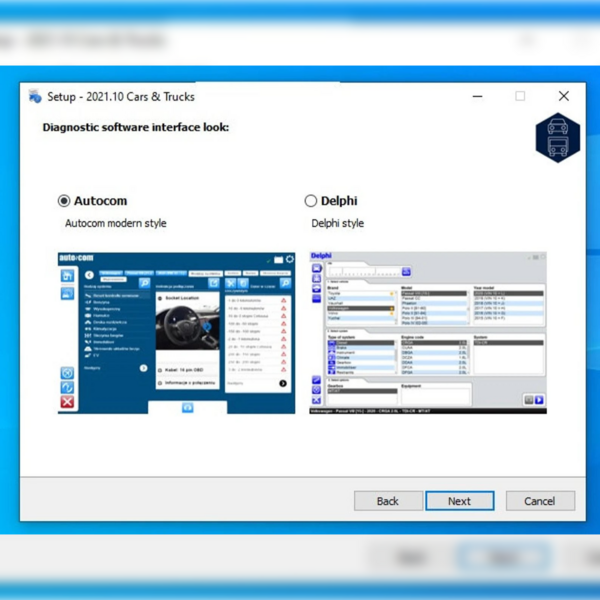The height and width of the screenshot is (600, 600).
Task: Click the Next button
Action: (x=460, y=501)
